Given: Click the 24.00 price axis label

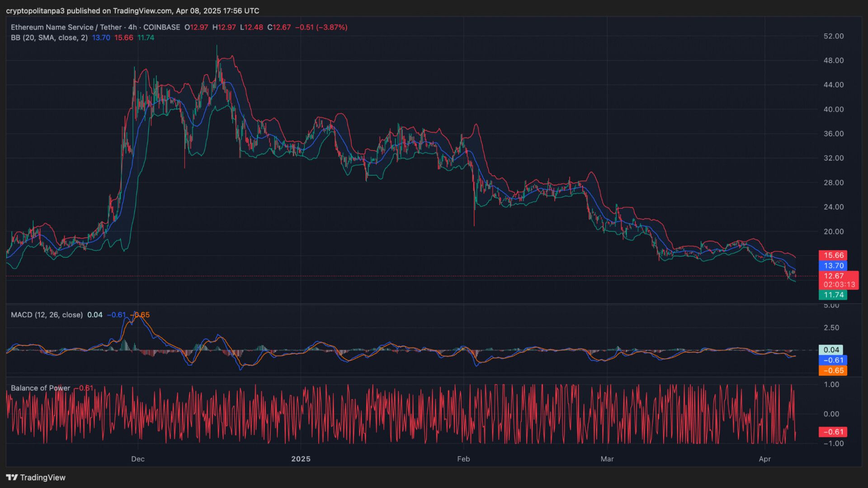Looking at the screenshot, I should 834,207.
